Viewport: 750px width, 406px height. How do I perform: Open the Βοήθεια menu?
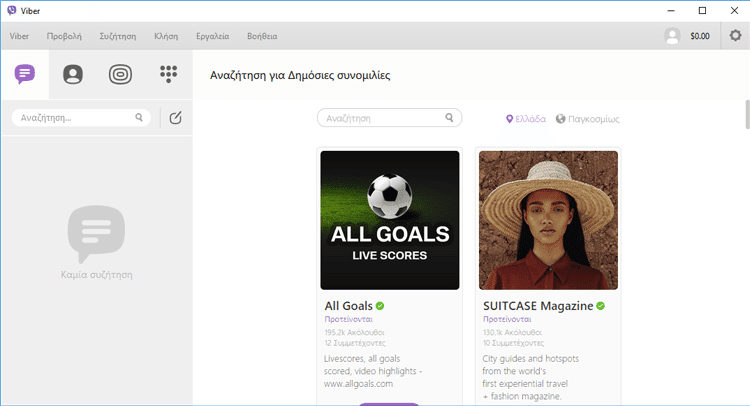(262, 36)
